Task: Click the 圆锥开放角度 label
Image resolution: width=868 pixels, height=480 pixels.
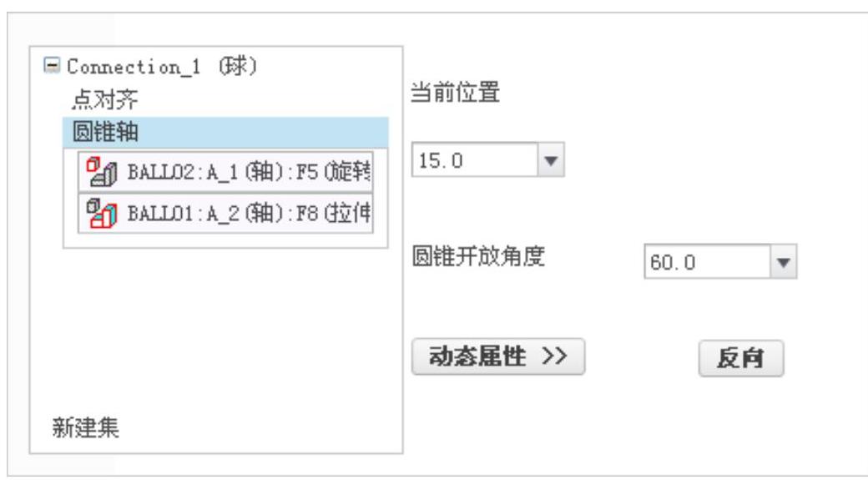Action: tap(479, 256)
